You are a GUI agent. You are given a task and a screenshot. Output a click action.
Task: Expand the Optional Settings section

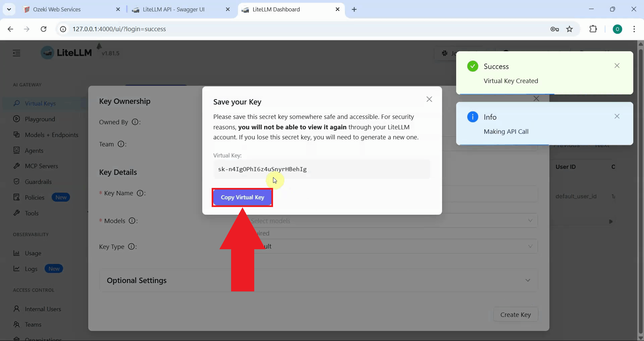pos(528,280)
